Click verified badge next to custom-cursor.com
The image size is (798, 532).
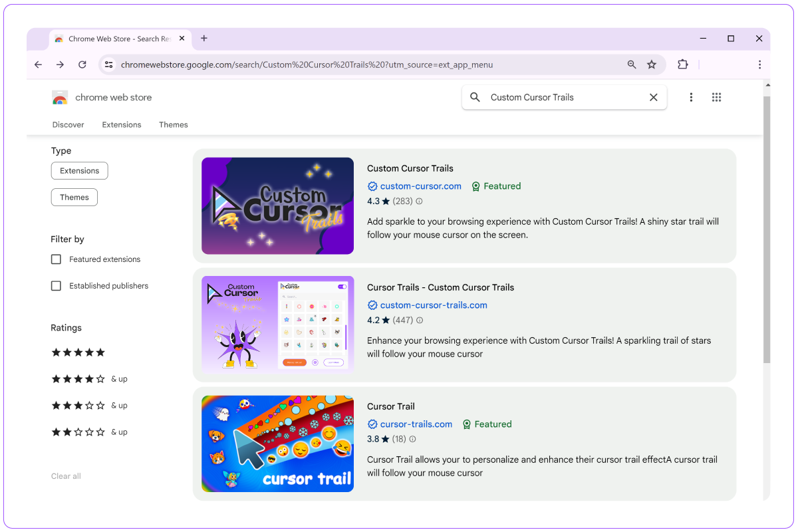pyautogui.click(x=372, y=186)
